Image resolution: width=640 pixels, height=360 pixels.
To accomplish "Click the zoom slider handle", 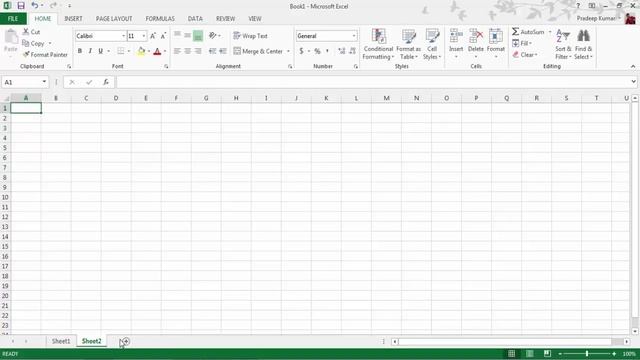I will 587,354.
